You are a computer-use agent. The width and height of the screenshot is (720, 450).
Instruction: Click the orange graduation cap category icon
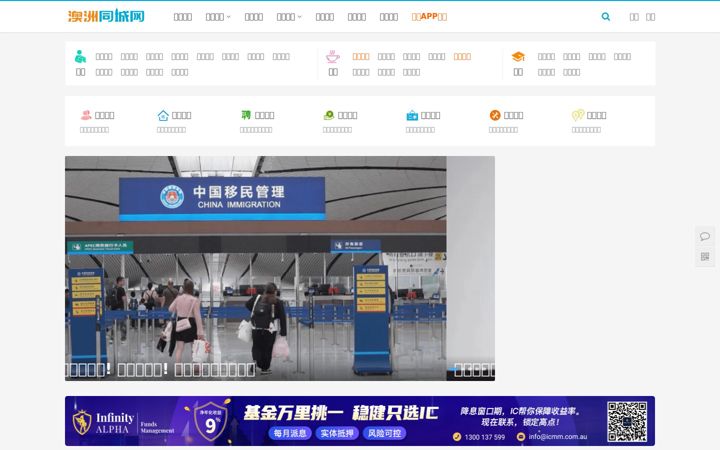click(x=518, y=56)
